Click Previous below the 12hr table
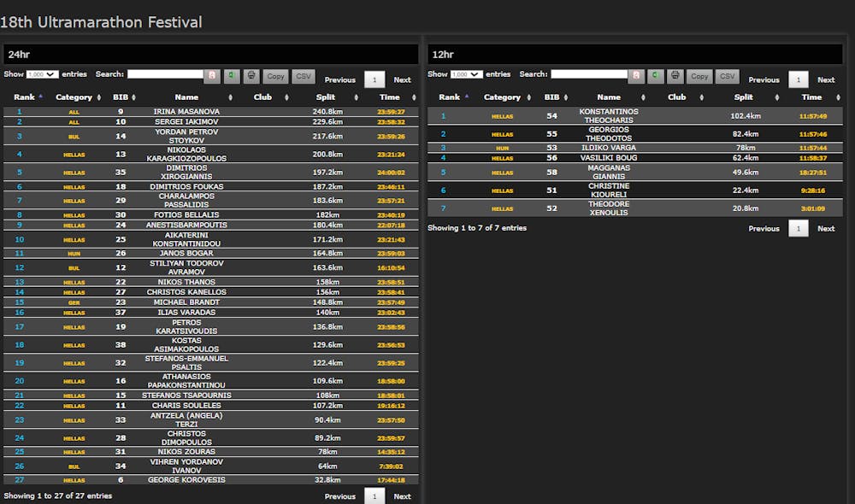 pyautogui.click(x=764, y=229)
